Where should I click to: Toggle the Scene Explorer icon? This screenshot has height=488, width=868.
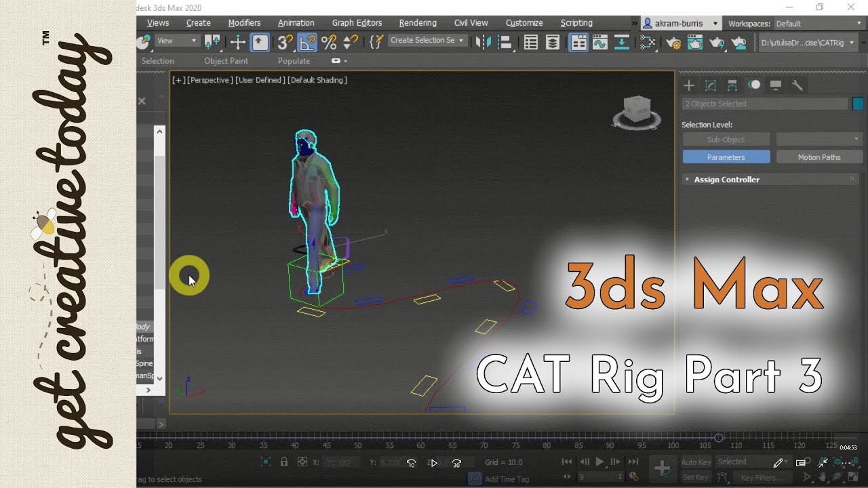531,42
